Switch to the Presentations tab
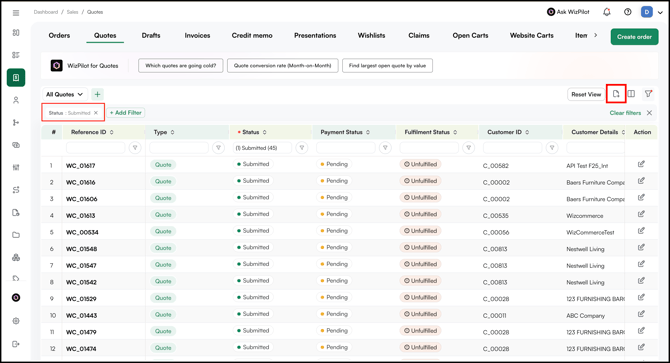 pos(315,35)
